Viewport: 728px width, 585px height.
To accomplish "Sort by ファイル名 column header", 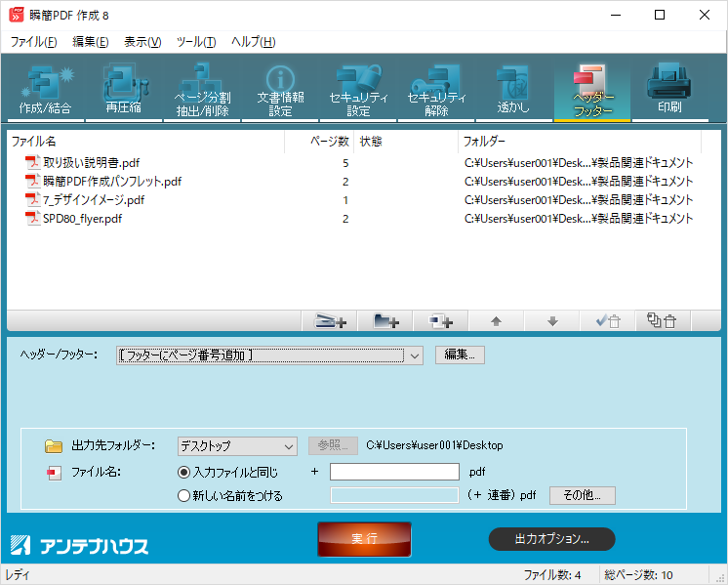I will pyautogui.click(x=145, y=142).
